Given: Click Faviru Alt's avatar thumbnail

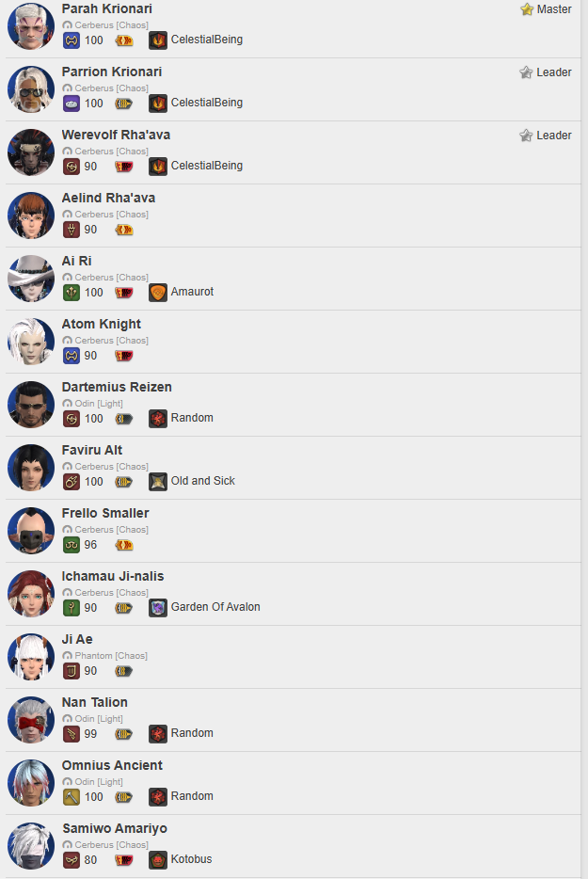Looking at the screenshot, I should pos(31,468).
